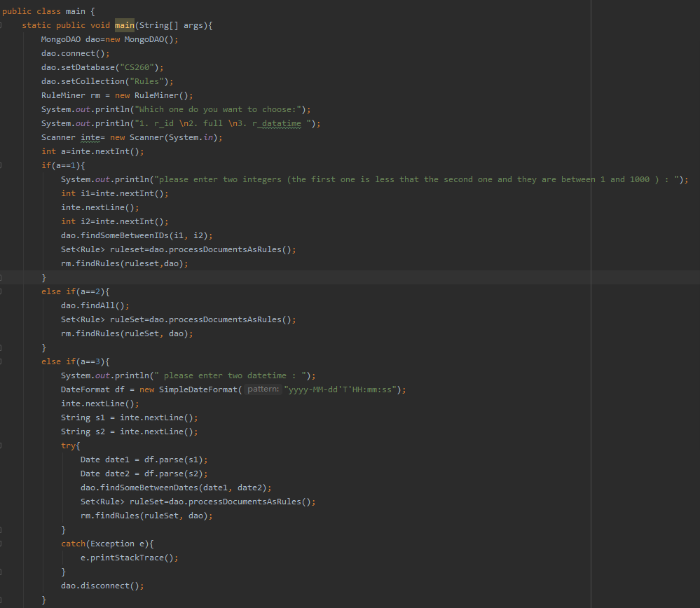Click the e.printStackTrace() call

pos(130,558)
